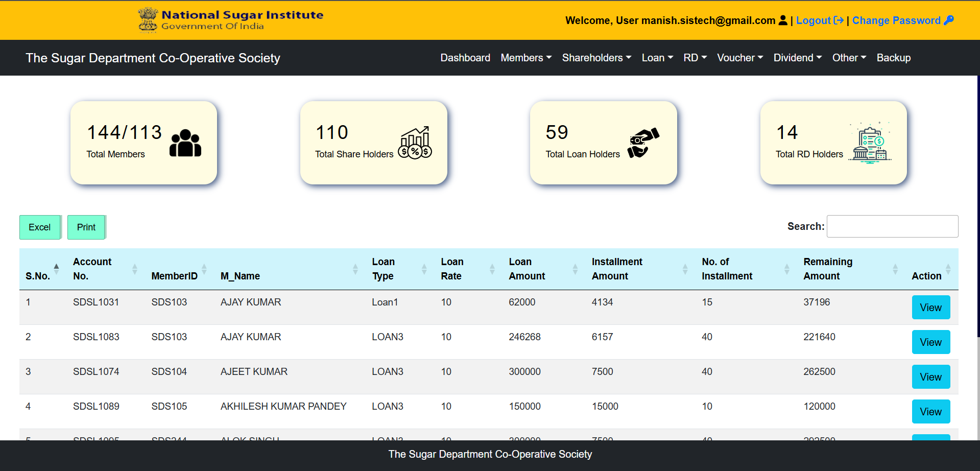The width and height of the screenshot is (980, 471).
Task: Open the Loan dropdown menu
Action: click(x=657, y=58)
